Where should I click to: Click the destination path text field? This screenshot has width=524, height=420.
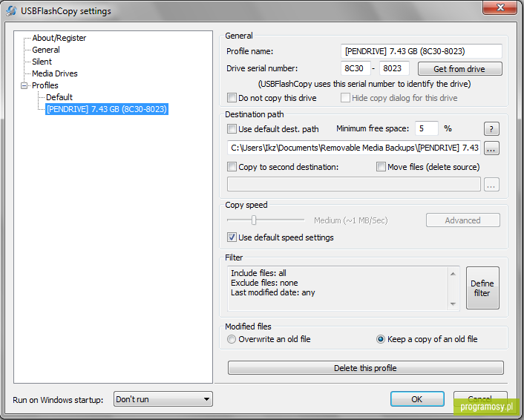[354, 148]
